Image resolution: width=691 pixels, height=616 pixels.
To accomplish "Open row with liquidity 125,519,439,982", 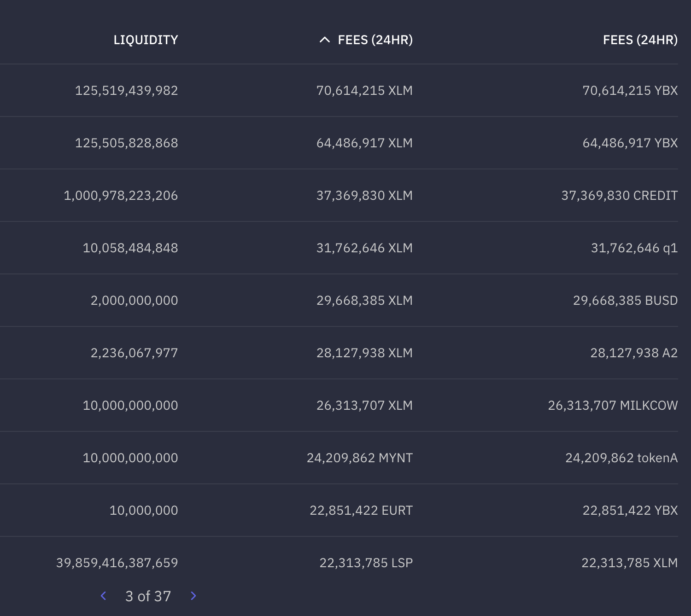I will click(x=339, y=90).
